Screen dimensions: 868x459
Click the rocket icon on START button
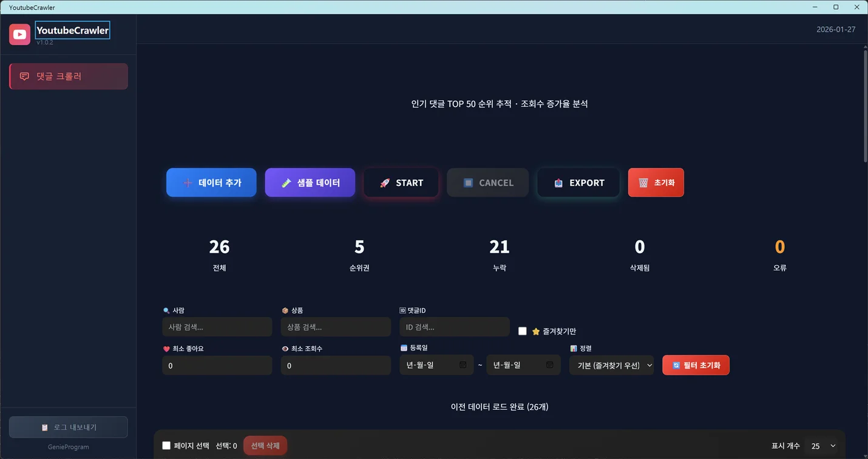[384, 183]
